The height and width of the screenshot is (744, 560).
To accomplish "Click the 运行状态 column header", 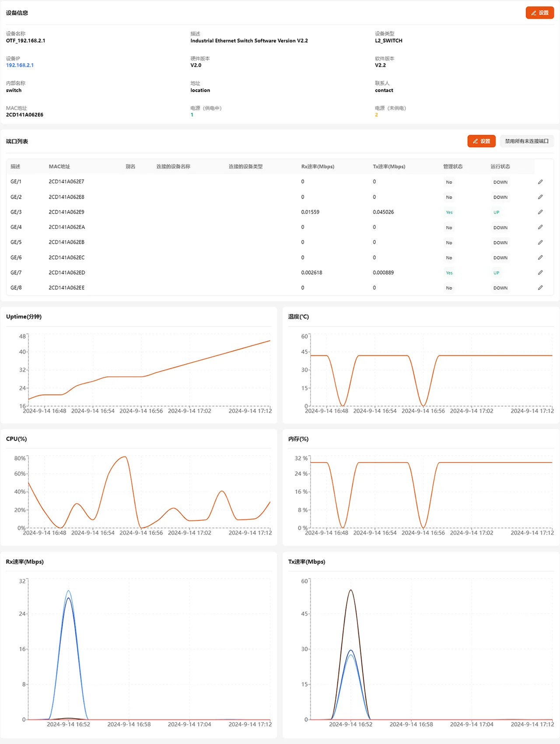I will [x=500, y=166].
